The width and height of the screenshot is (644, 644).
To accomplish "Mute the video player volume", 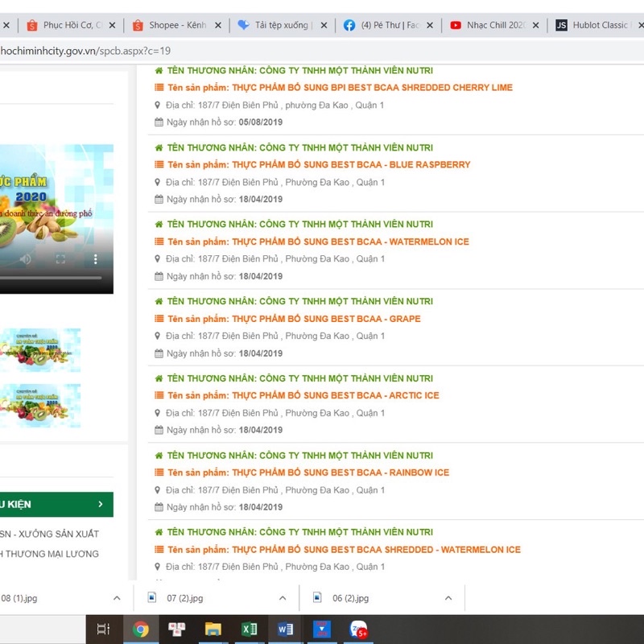I will point(26,259).
